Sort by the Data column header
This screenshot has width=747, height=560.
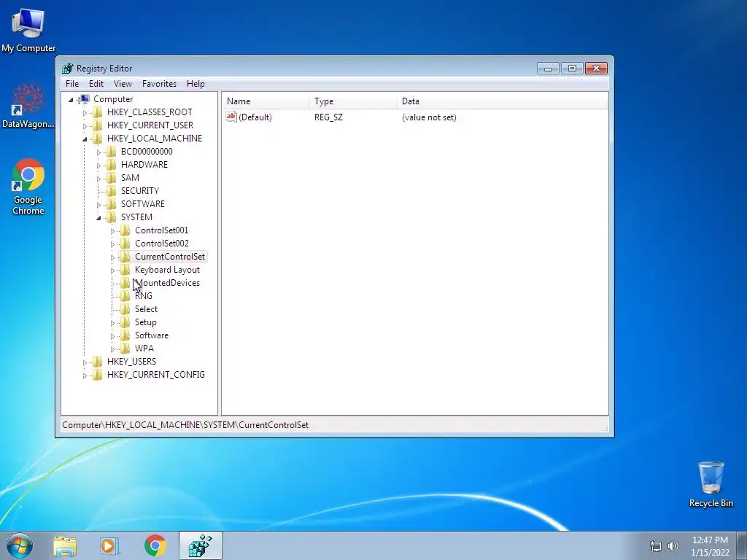click(503, 101)
